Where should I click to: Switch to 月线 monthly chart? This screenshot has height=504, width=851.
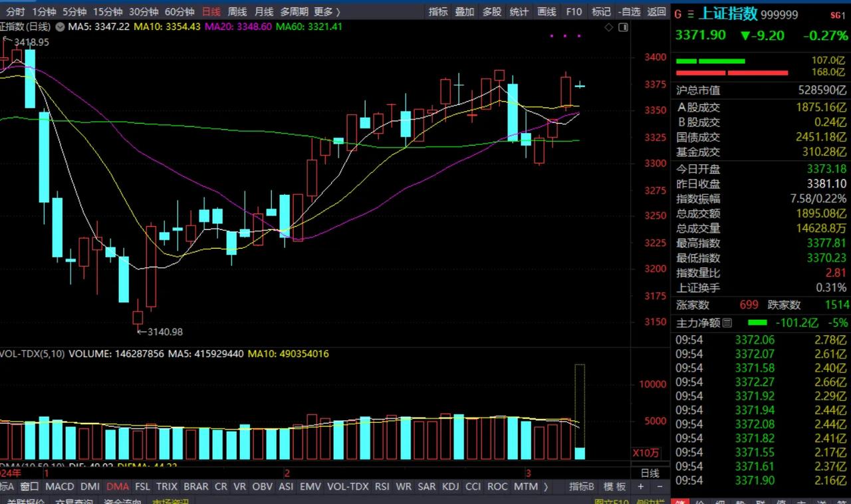pyautogui.click(x=264, y=12)
